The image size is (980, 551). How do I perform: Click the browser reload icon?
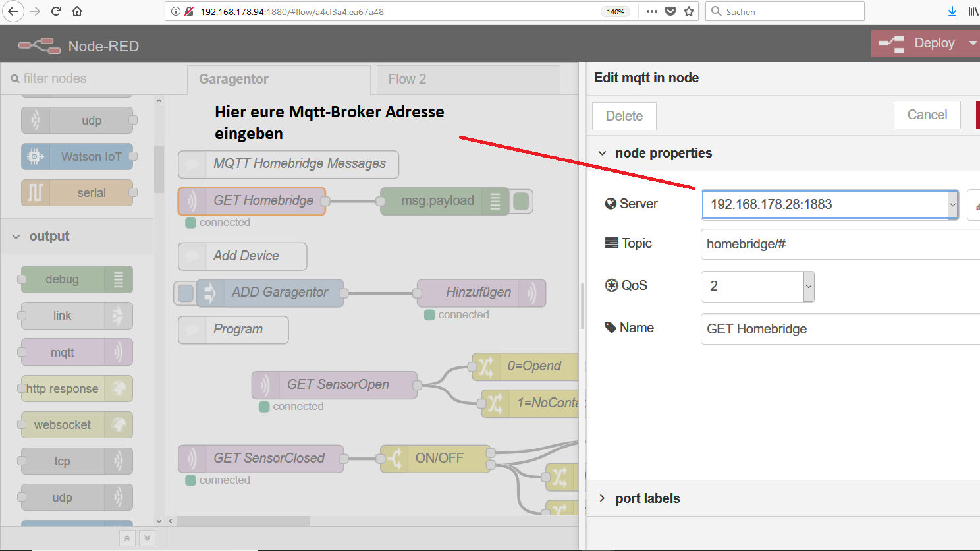point(57,11)
